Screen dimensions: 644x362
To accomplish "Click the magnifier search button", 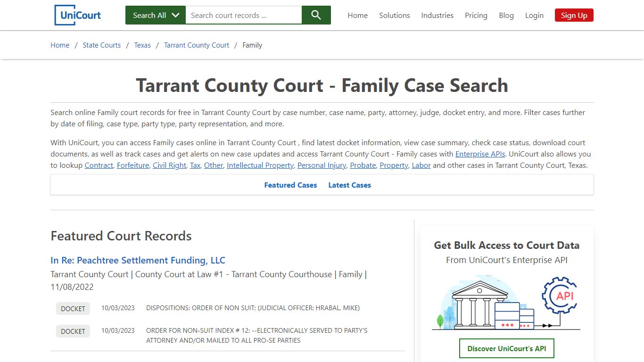I will click(x=316, y=15).
